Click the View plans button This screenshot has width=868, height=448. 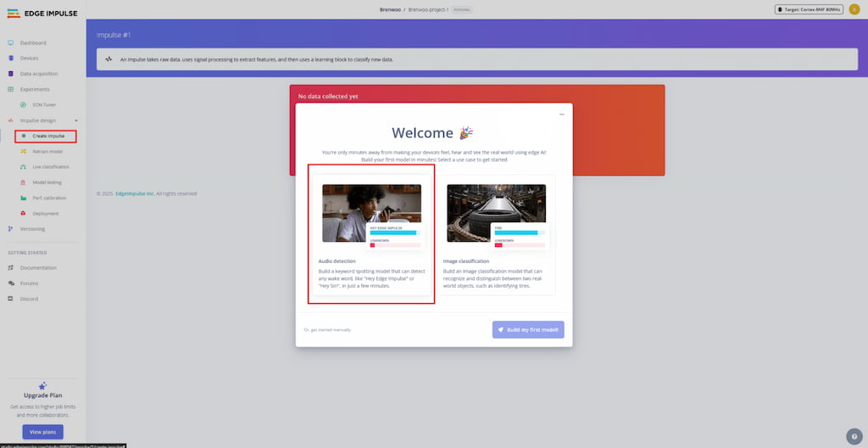coord(42,432)
